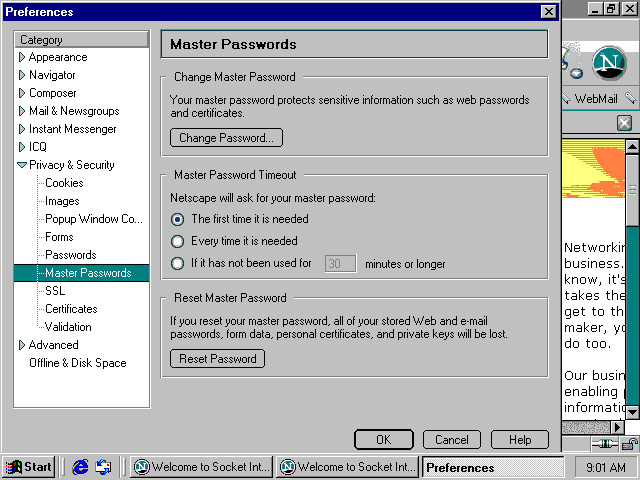Select Validation in the category tree
The image size is (640, 480).
point(68,327)
